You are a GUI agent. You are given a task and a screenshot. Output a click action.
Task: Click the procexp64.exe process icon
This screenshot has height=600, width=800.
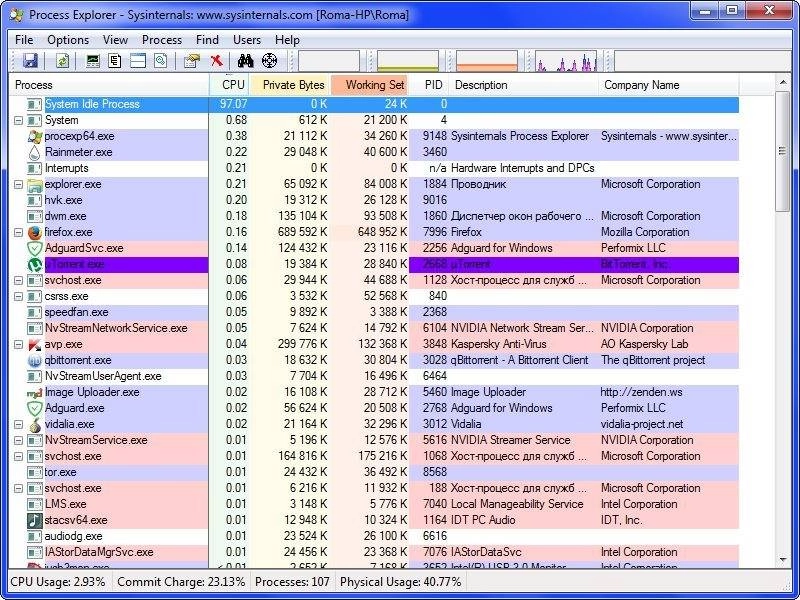coord(35,136)
